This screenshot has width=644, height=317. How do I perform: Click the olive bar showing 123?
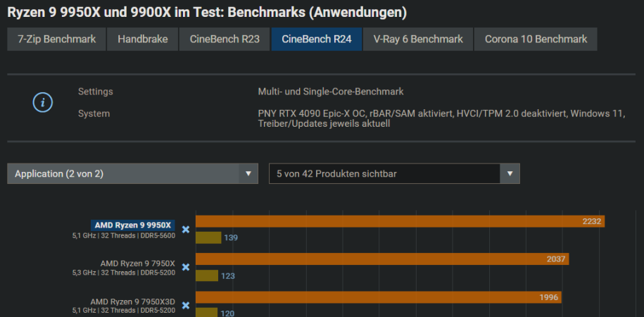[207, 275]
